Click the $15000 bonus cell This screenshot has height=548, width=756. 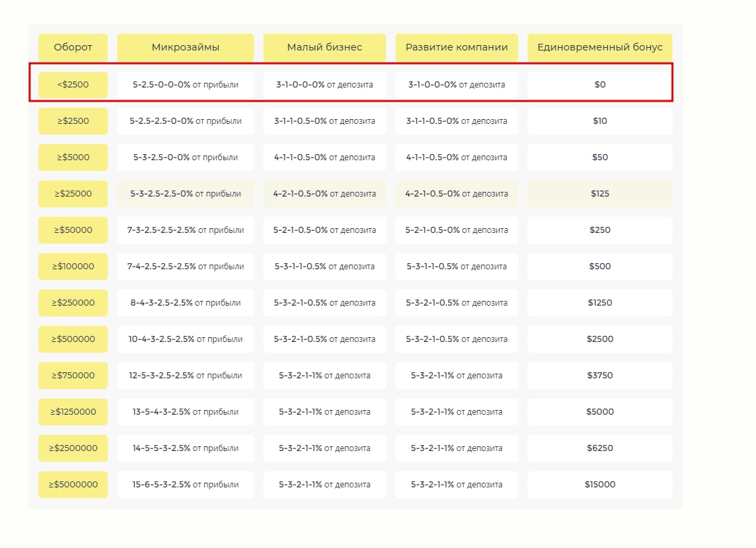pyautogui.click(x=600, y=485)
